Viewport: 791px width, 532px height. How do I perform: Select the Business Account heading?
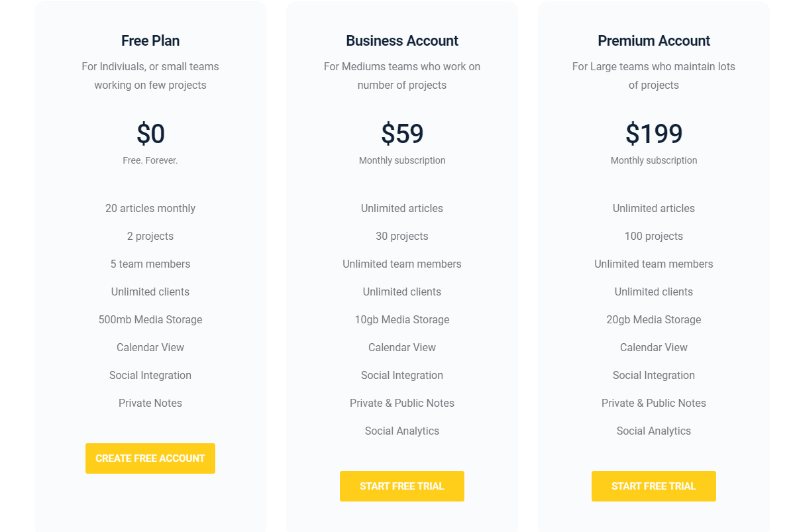click(402, 41)
